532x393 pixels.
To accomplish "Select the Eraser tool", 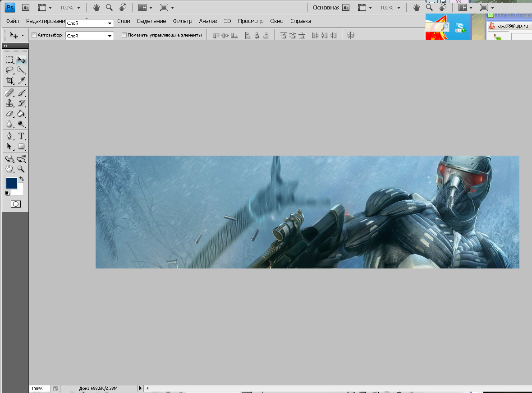I will 9,114.
